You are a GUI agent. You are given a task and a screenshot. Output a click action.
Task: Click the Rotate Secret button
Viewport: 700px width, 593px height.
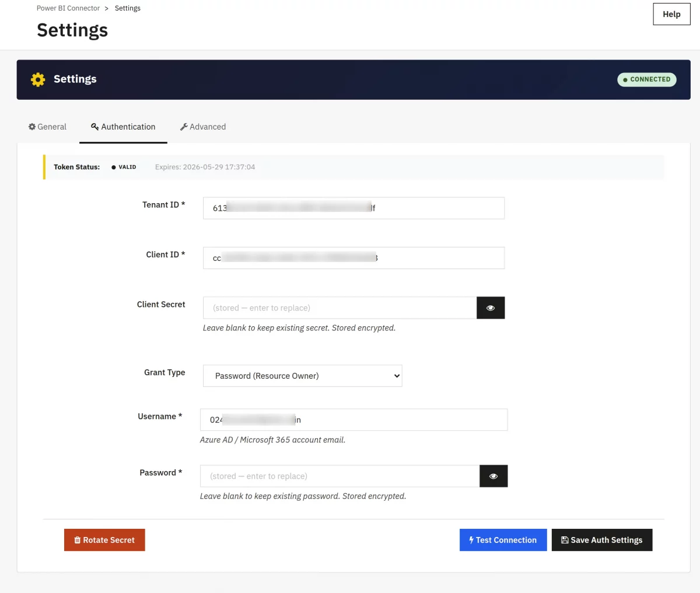[104, 540]
